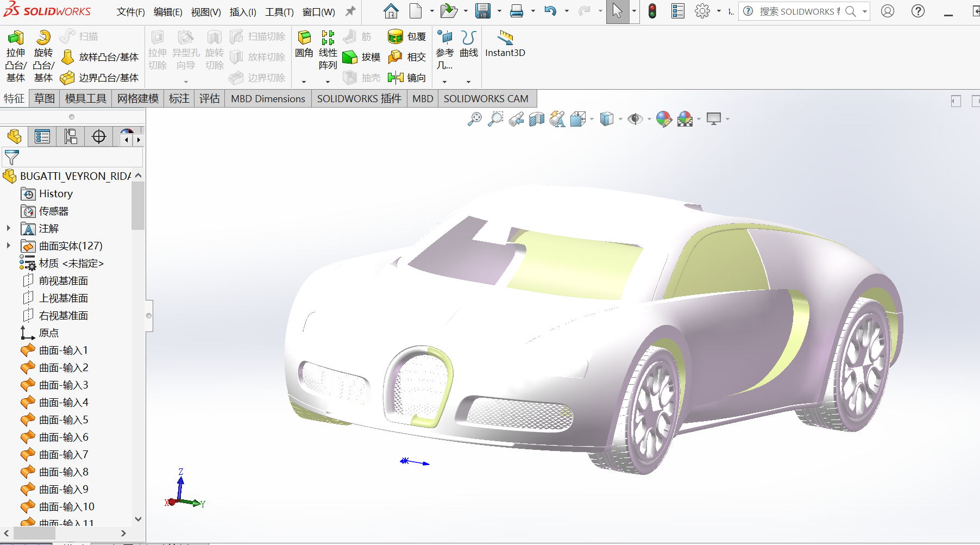Open the Select tool dropdown arrow
Viewport: 980px width, 545px height.
pyautogui.click(x=633, y=11)
